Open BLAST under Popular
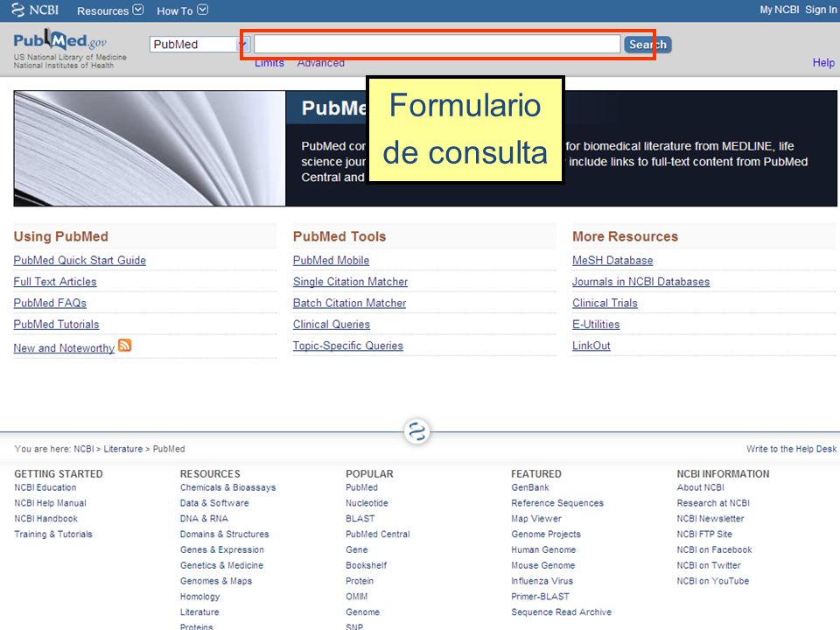 (x=360, y=519)
